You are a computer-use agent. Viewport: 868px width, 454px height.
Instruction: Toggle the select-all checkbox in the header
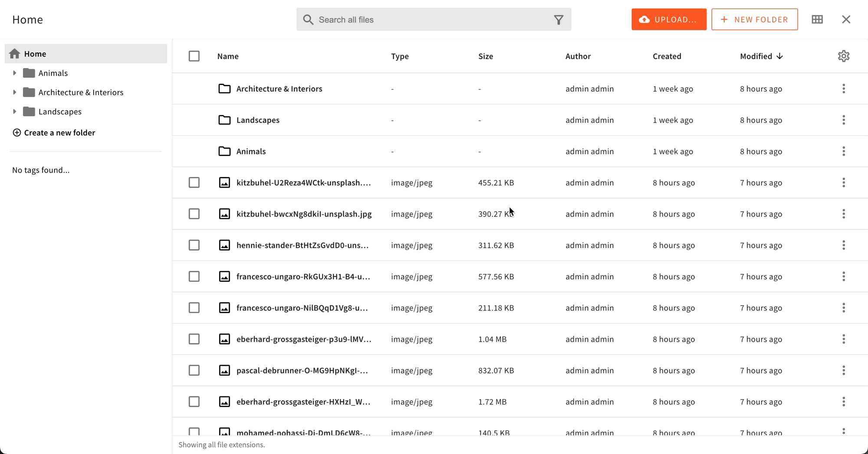coord(194,56)
